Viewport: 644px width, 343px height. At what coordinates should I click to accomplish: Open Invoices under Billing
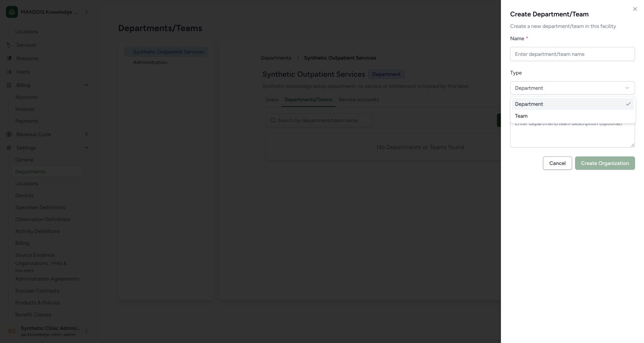(x=25, y=109)
